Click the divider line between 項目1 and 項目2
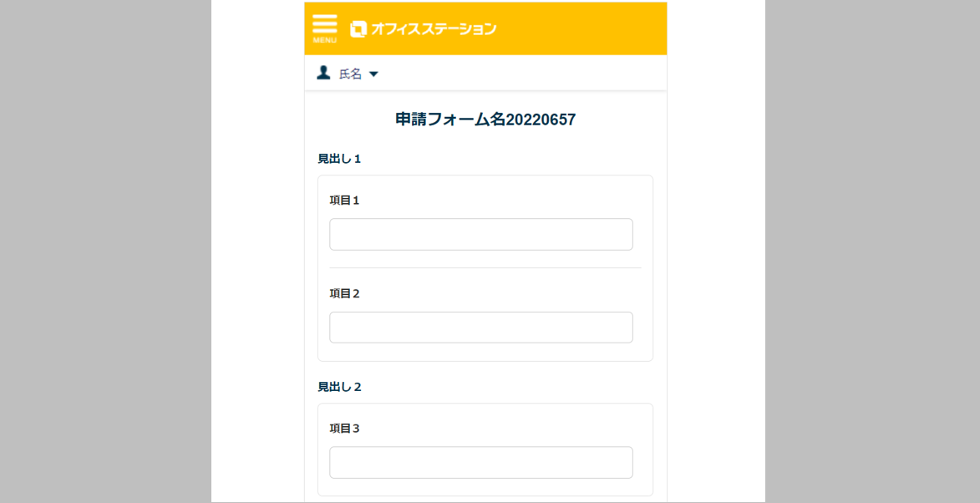Viewport: 980px width, 503px height. pyautogui.click(x=485, y=267)
